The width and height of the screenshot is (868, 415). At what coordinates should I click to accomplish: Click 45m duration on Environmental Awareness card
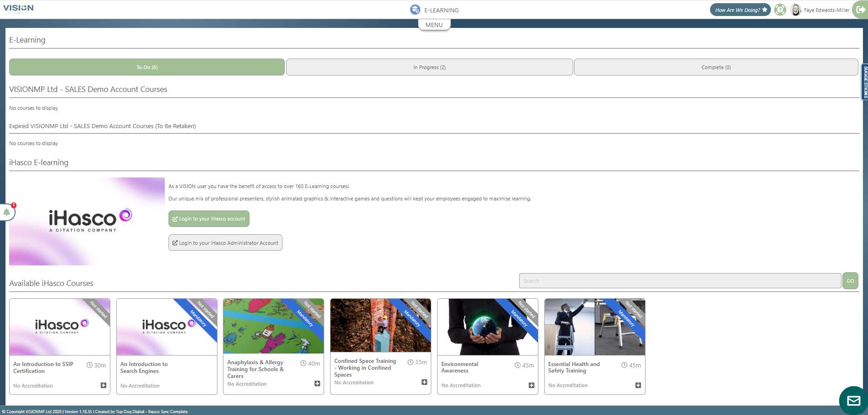528,365
